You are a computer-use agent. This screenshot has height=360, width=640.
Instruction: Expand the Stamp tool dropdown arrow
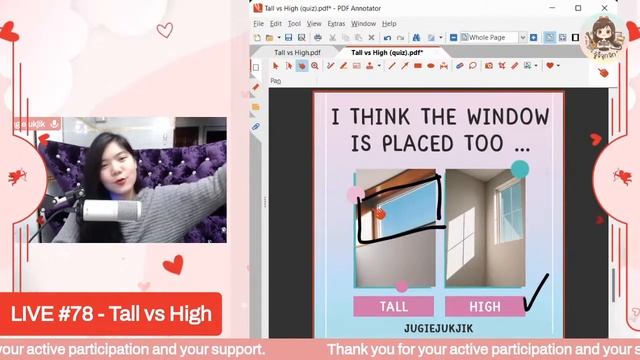tap(379, 66)
